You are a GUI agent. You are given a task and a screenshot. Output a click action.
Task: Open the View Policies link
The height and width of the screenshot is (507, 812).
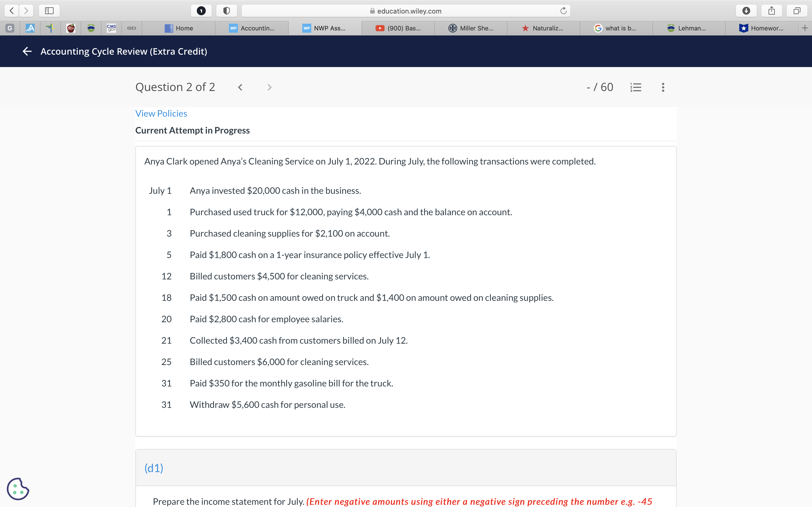coord(161,113)
